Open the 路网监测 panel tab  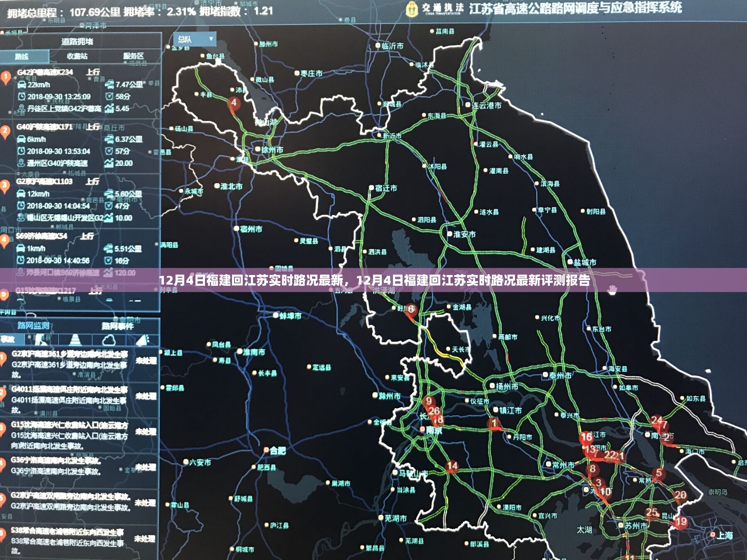[x=34, y=326]
